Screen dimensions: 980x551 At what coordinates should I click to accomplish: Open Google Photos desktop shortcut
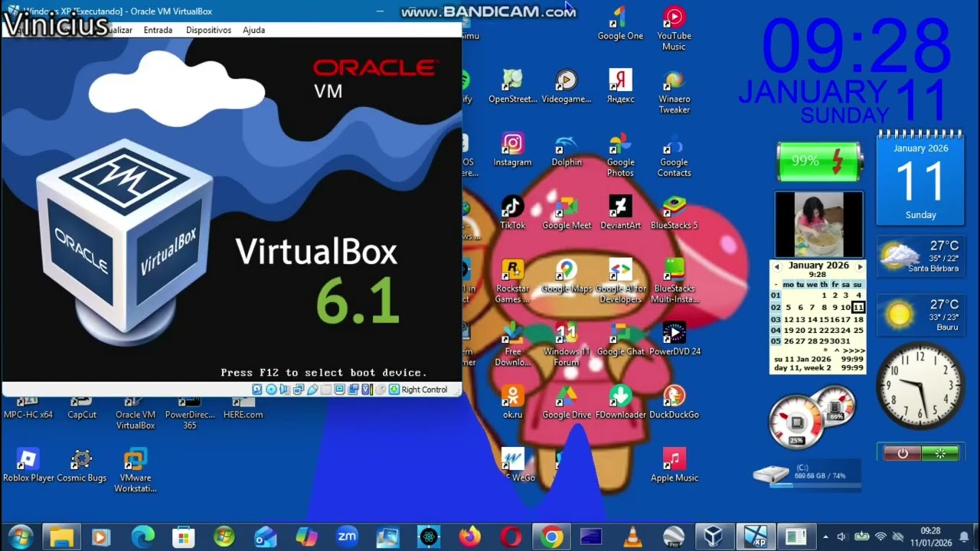pyautogui.click(x=620, y=155)
